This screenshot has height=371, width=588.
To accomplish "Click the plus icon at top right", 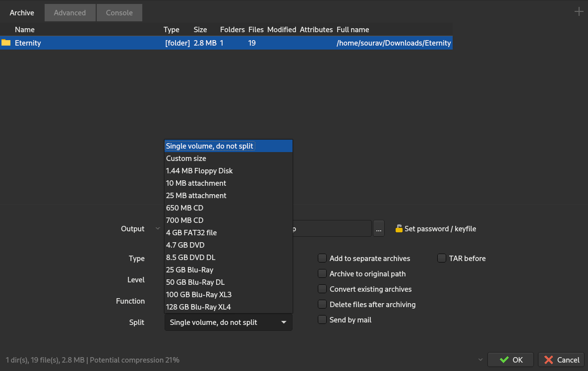I will point(579,12).
